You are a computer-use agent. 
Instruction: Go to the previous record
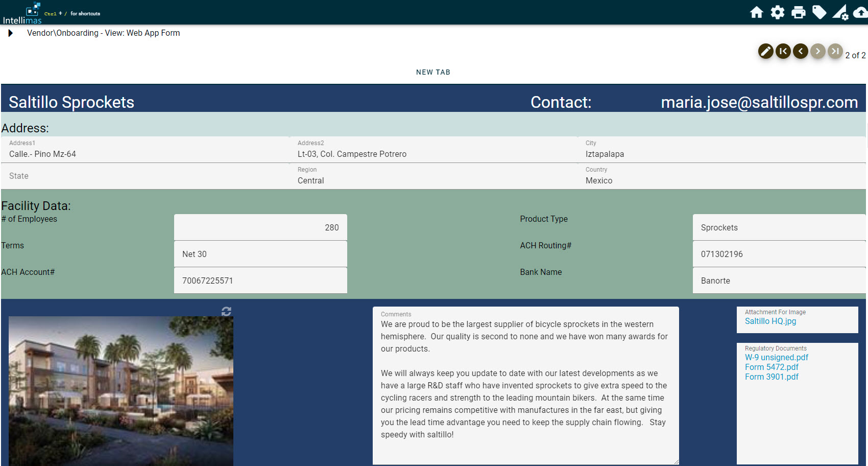tap(800, 51)
